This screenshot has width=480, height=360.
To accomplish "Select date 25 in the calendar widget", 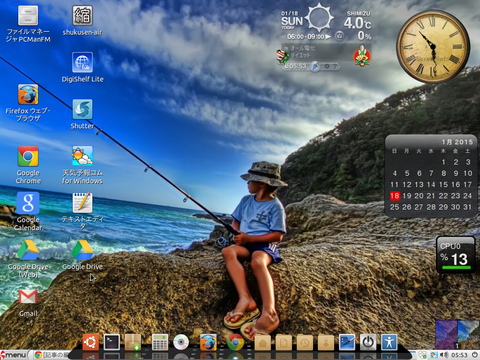I will 394,207.
